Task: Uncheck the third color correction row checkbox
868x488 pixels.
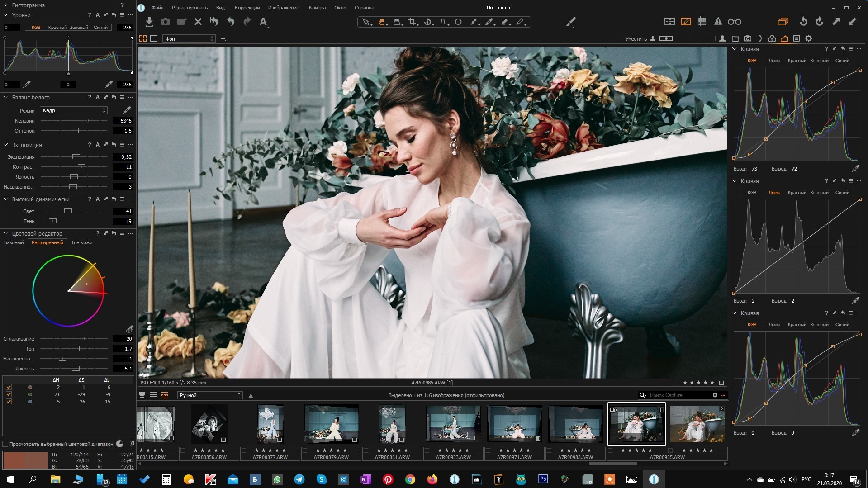Action: tap(9, 402)
